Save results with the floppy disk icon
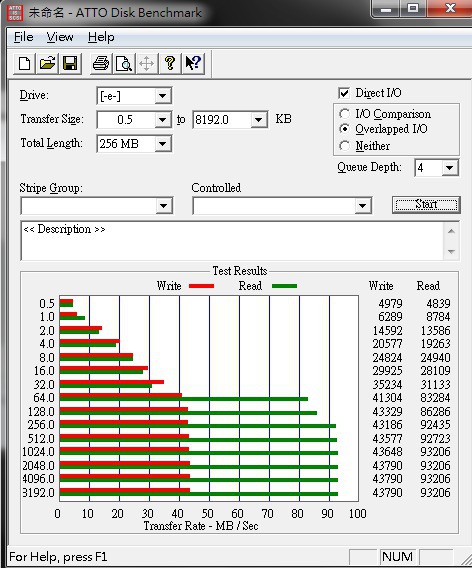Image resolution: width=472 pixels, height=568 pixels. pos(70,64)
